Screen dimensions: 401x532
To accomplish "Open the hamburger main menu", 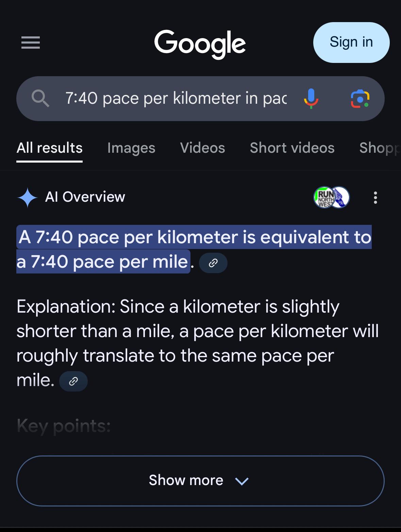I will point(31,43).
